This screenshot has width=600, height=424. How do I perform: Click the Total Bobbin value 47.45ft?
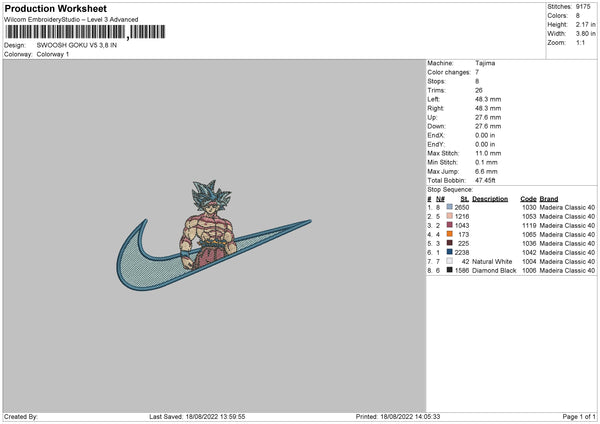click(x=485, y=180)
